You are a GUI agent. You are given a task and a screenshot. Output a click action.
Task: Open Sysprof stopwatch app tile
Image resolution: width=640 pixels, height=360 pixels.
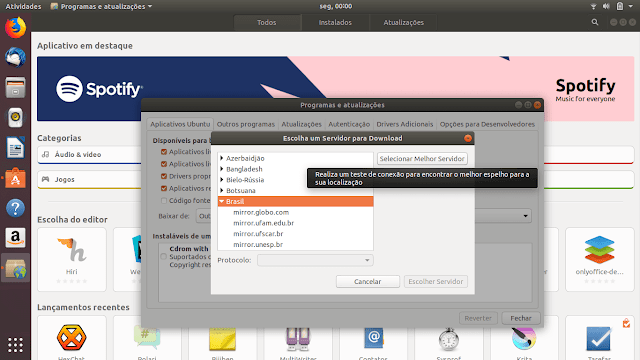449,338
